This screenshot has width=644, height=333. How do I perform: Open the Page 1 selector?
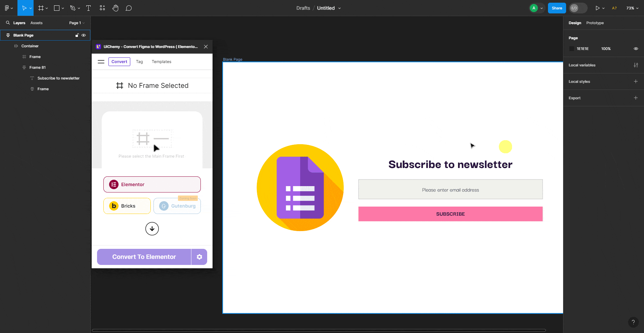click(77, 22)
